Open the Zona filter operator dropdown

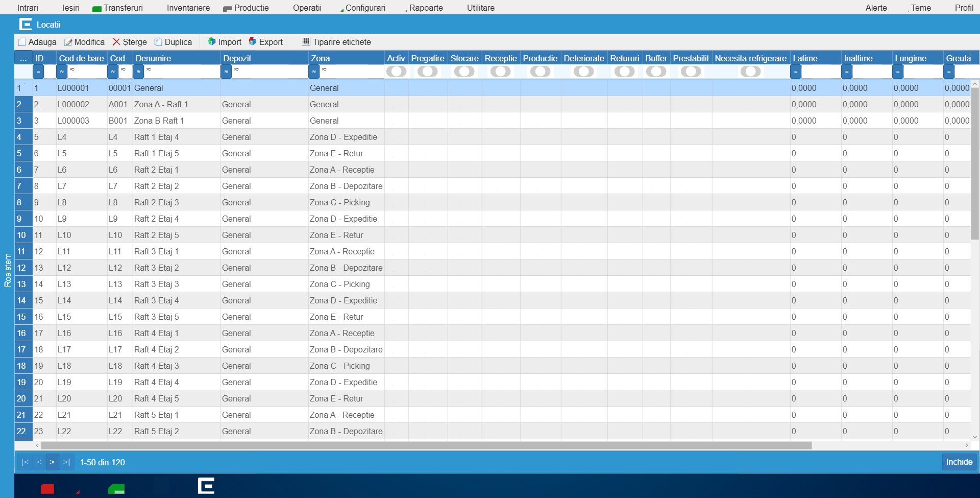click(314, 72)
